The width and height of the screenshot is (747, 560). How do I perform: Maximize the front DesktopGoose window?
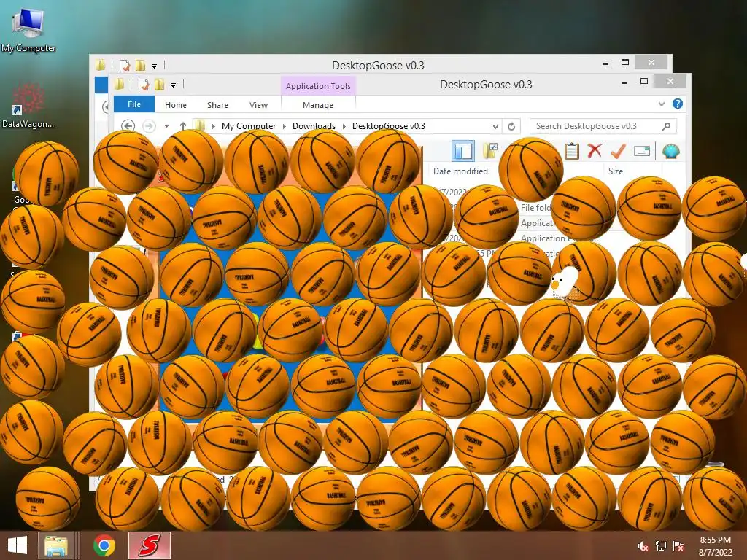click(644, 82)
